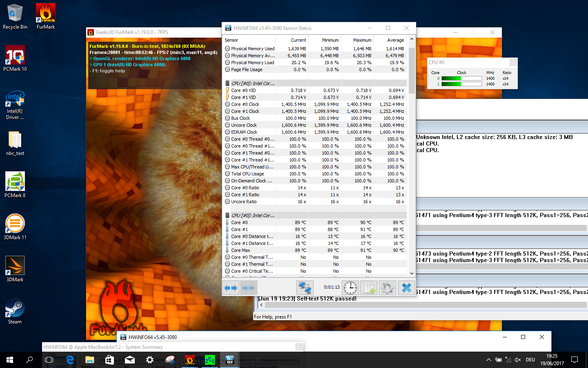This screenshot has height=368, width=588.
Task: Select the second CPU [#0]: Intel Cor... temperature group header
Action: tap(315, 215)
